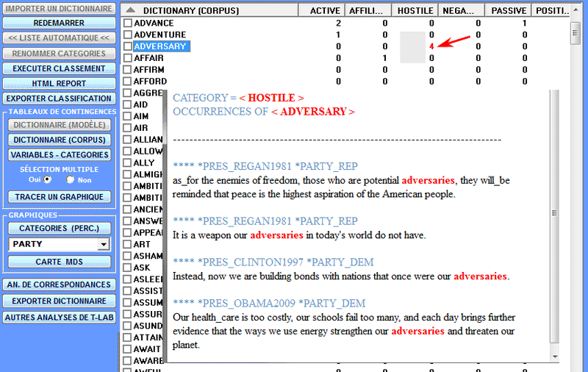The image size is (588, 372).
Task: Open the LISTE AUTOMATIQUE button
Action: click(59, 38)
